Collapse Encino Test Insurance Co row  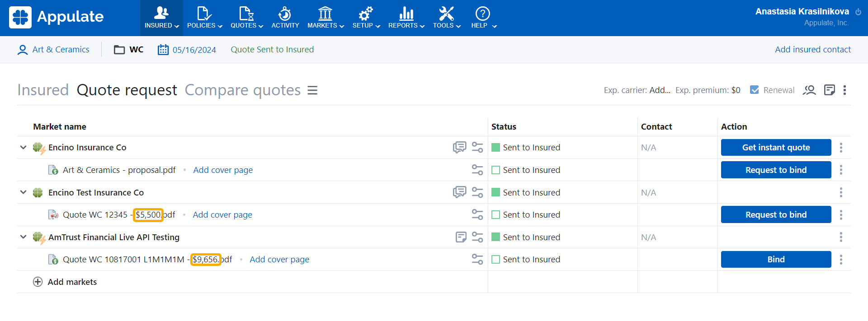[23, 192]
